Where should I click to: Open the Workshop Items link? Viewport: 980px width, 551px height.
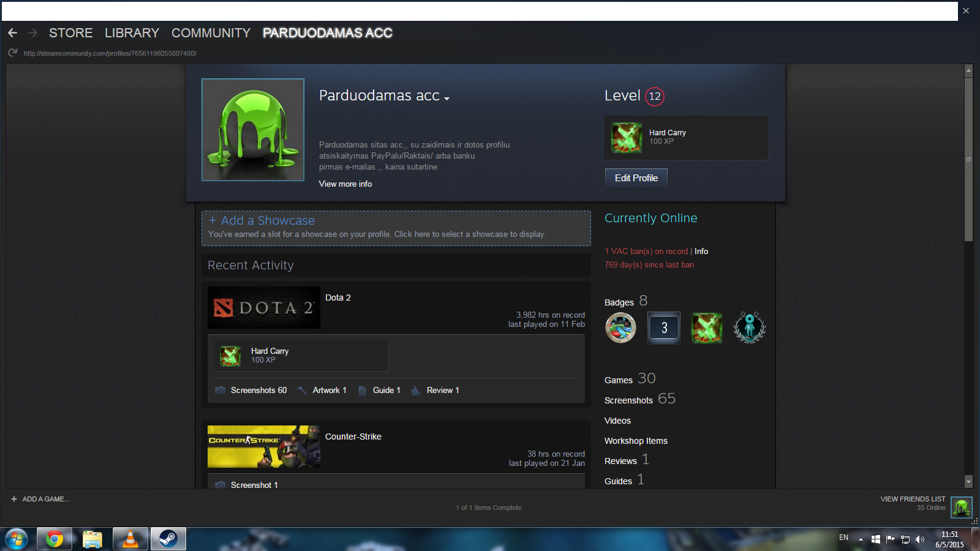click(x=636, y=441)
